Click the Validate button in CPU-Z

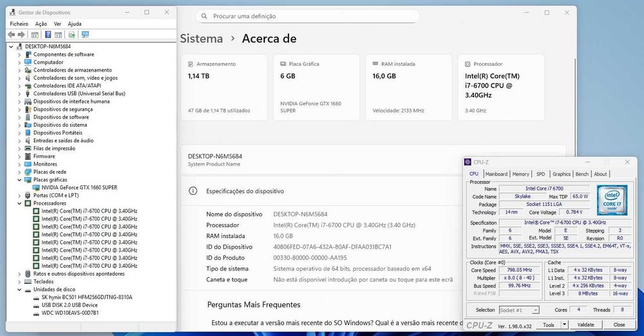click(585, 324)
